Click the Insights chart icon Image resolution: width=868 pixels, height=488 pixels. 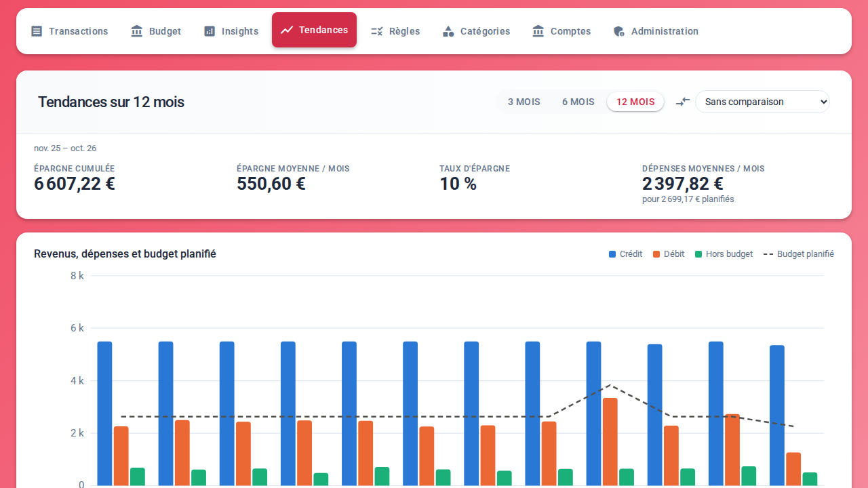(210, 31)
